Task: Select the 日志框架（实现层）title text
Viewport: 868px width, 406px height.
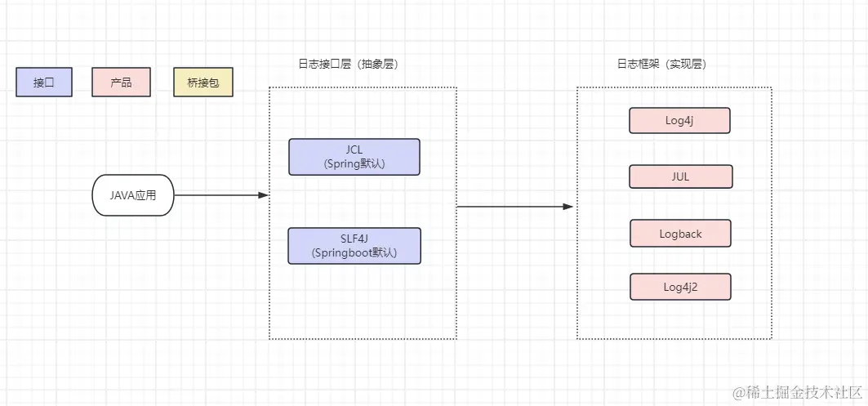Action: tap(661, 64)
